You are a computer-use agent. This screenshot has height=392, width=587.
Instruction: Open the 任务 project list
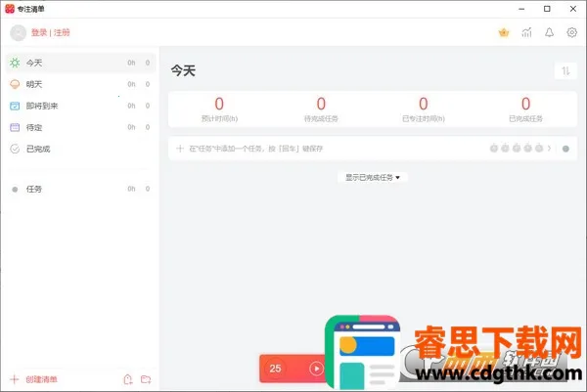coord(34,189)
